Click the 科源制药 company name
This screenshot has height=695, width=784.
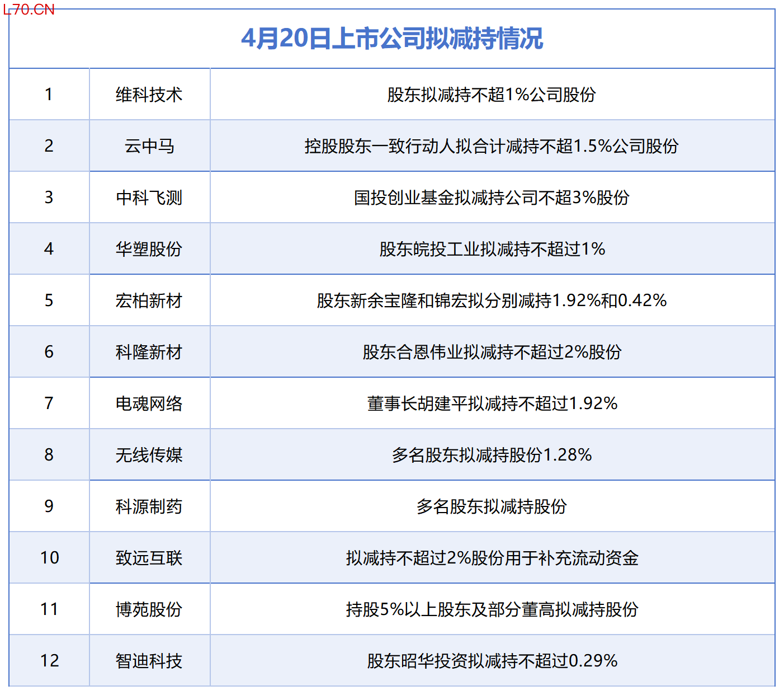coord(149,506)
